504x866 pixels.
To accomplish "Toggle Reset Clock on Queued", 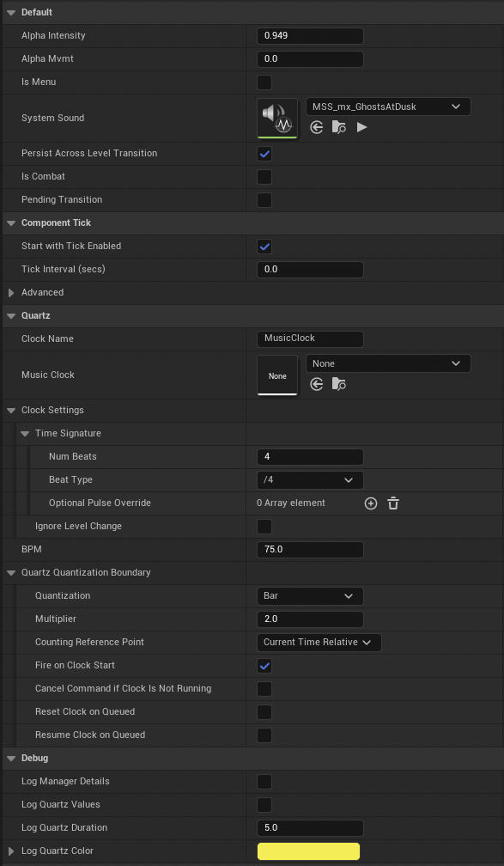I will coord(264,712).
